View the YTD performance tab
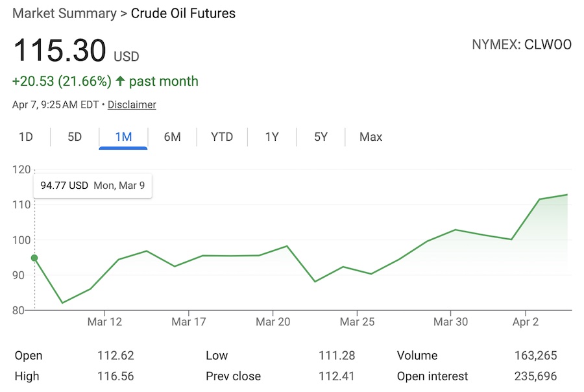This screenshot has width=584, height=392. [222, 137]
